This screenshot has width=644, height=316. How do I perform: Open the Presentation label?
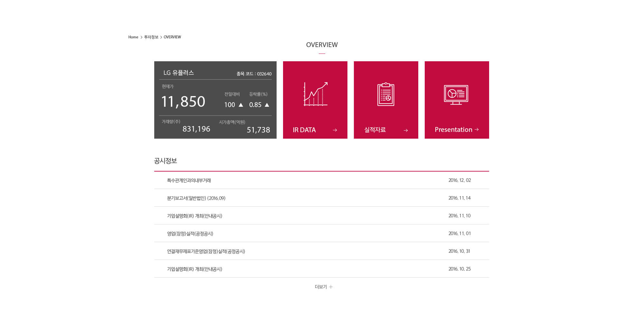[453, 130]
